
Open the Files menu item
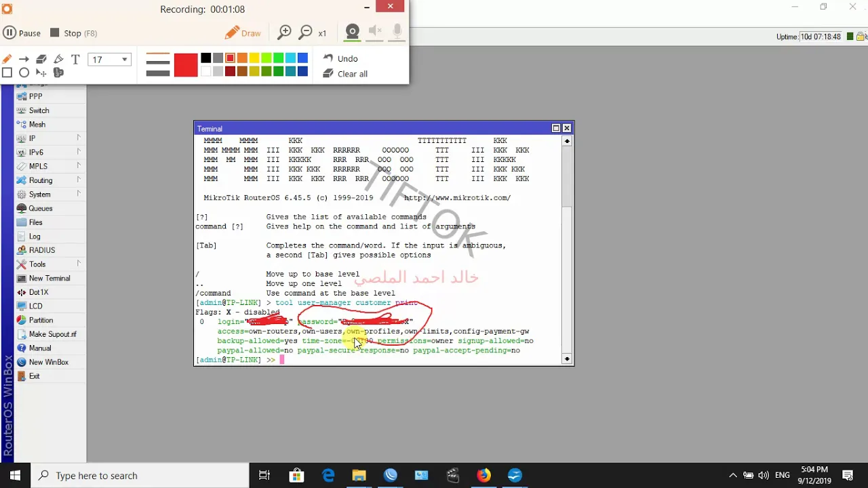click(35, 222)
